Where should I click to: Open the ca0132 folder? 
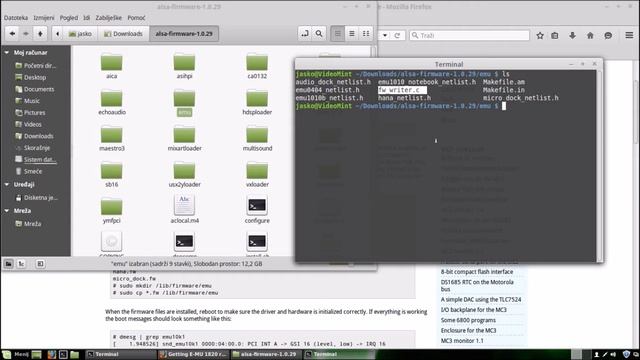click(x=257, y=66)
